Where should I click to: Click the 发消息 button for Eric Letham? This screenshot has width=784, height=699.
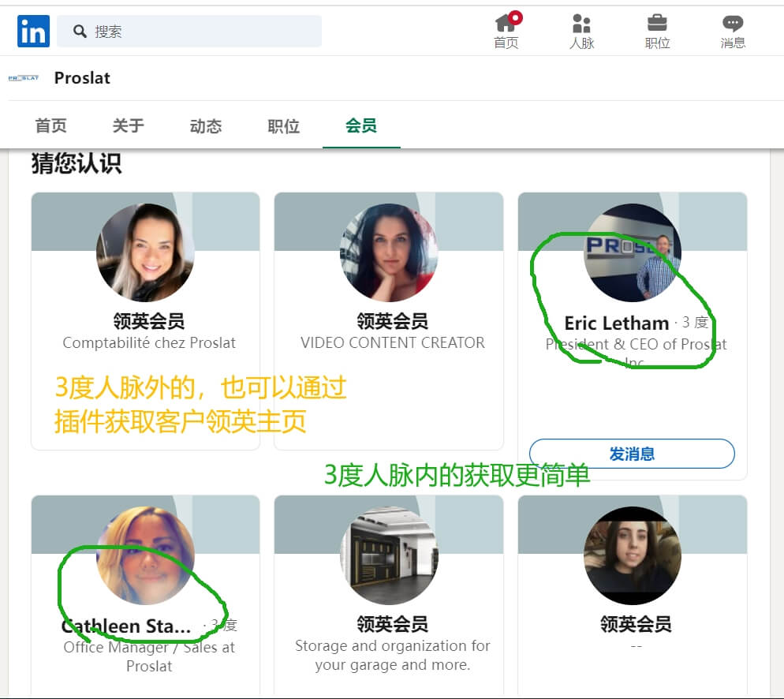pos(632,454)
